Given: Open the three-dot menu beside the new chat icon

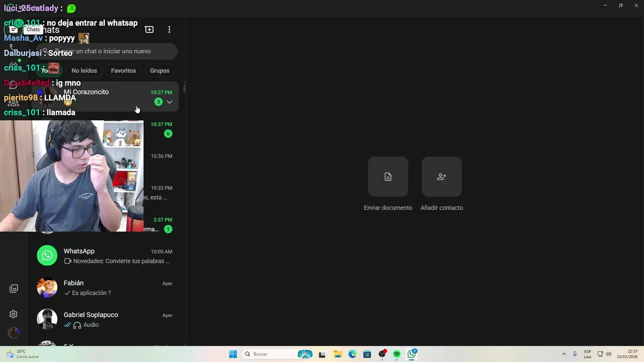Looking at the screenshot, I should 169,30.
